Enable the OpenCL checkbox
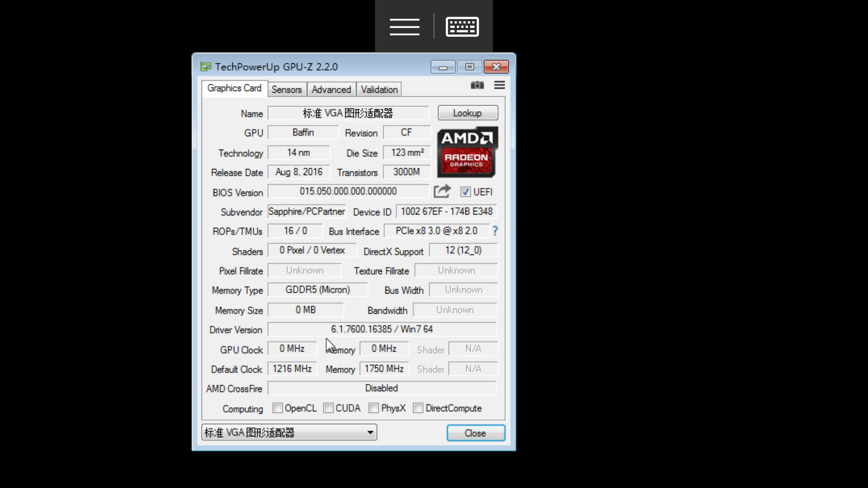868x488 pixels. coord(278,408)
